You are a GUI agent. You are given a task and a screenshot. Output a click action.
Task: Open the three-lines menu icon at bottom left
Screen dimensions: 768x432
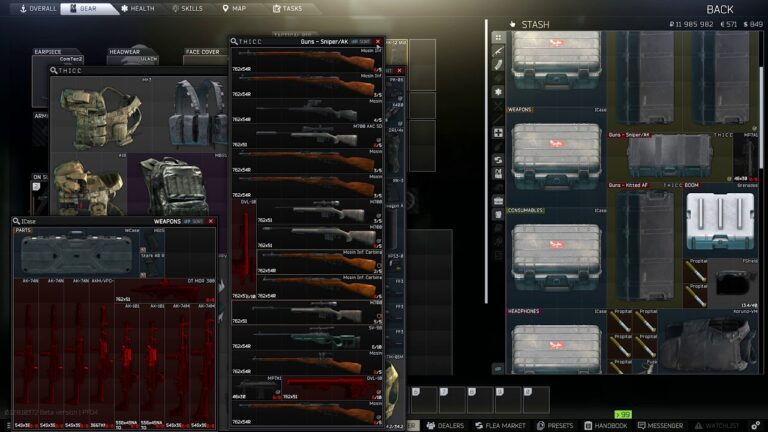coord(7,426)
